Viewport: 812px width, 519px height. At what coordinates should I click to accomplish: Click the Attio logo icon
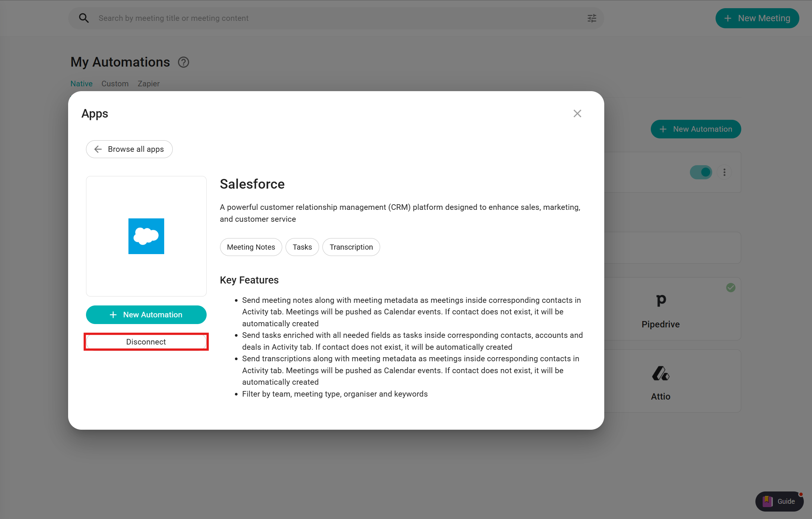point(660,374)
